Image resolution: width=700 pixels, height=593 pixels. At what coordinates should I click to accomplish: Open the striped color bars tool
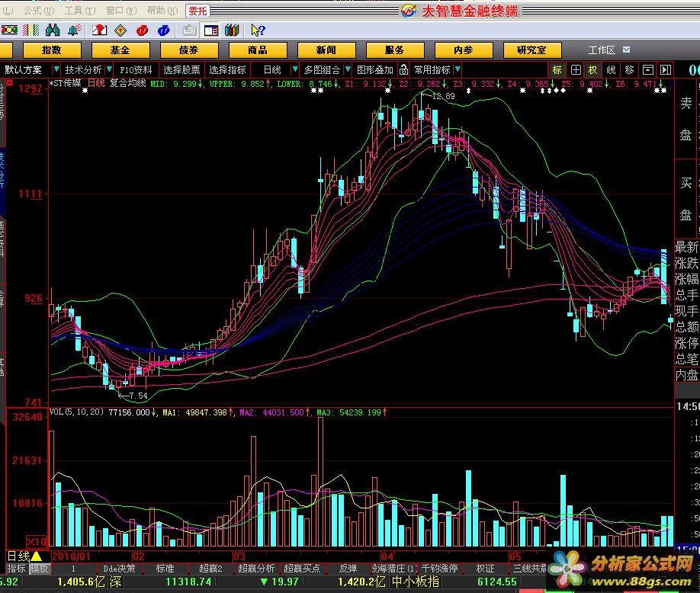coord(31,30)
